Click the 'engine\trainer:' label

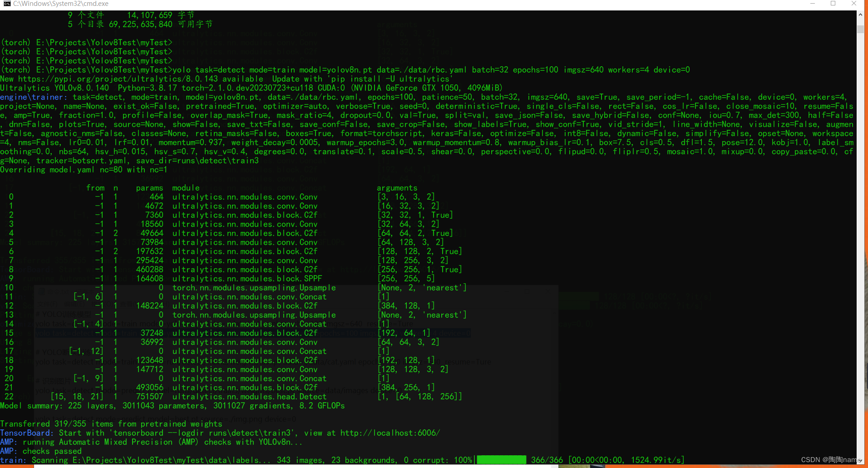34,97
